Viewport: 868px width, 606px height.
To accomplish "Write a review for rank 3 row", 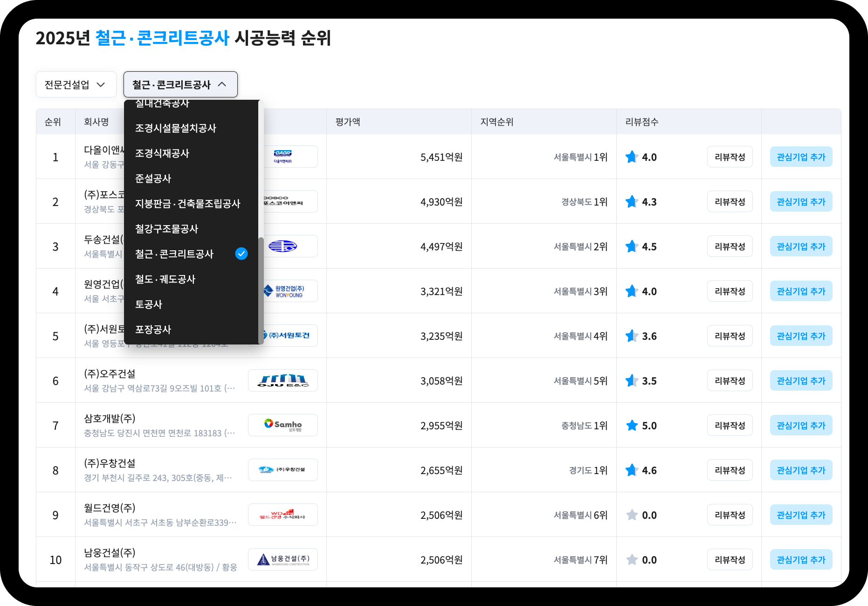I will click(730, 247).
